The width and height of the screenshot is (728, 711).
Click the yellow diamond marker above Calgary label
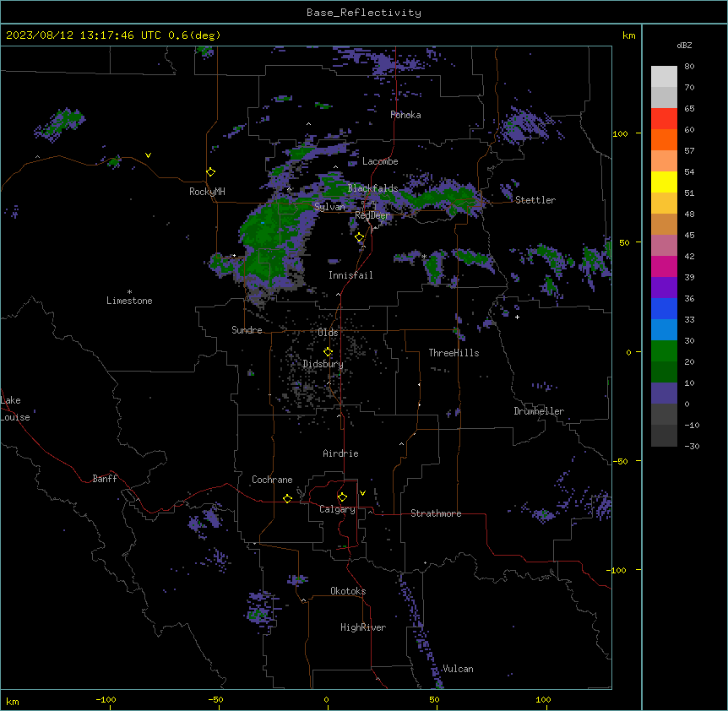pos(342,497)
